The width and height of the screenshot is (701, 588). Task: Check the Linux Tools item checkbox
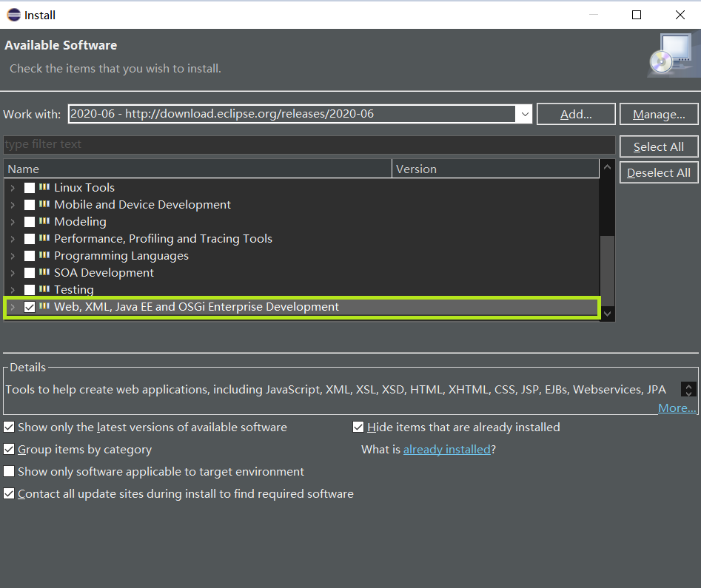click(30, 187)
